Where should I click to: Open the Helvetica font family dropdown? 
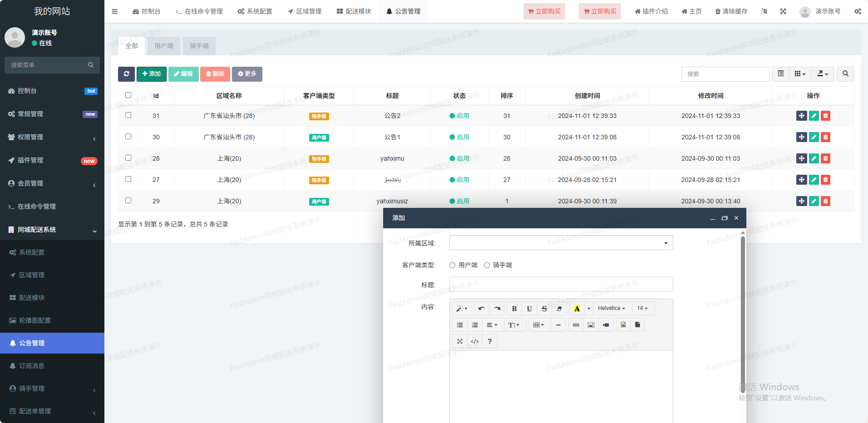(x=611, y=309)
